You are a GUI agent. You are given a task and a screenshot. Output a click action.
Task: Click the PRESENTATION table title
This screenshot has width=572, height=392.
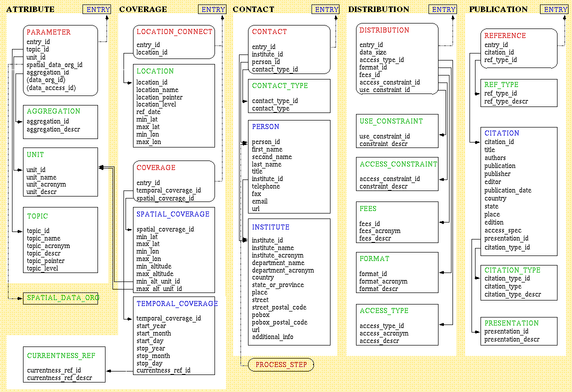tap(511, 323)
